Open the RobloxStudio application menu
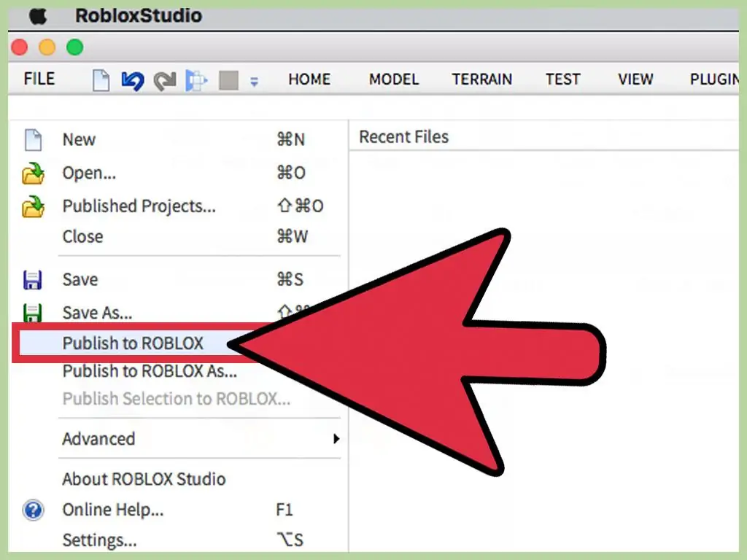747x560 pixels. click(139, 16)
